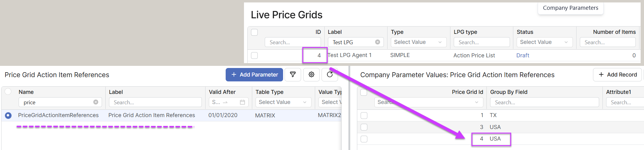Click the refresh icon button
This screenshot has width=644, height=150.
click(x=330, y=75)
